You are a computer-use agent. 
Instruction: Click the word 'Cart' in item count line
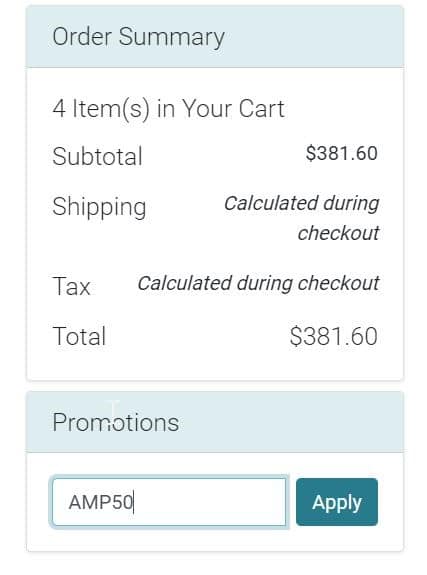pyautogui.click(x=261, y=109)
